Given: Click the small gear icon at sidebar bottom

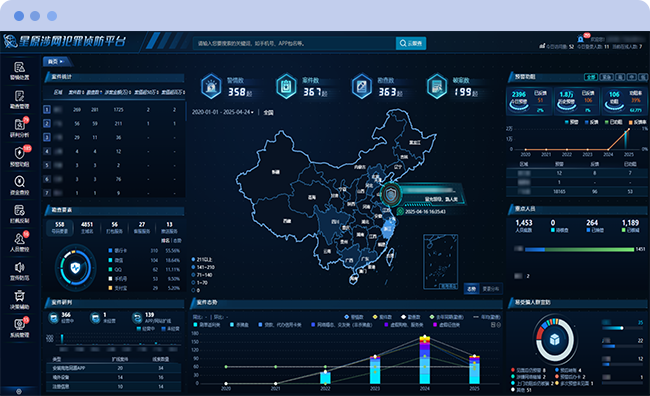Looking at the screenshot, I should click(x=19, y=391).
